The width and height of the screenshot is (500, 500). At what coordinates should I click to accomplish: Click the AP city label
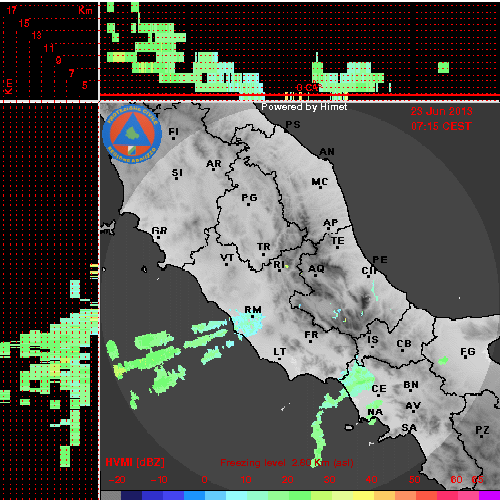pos(331,223)
